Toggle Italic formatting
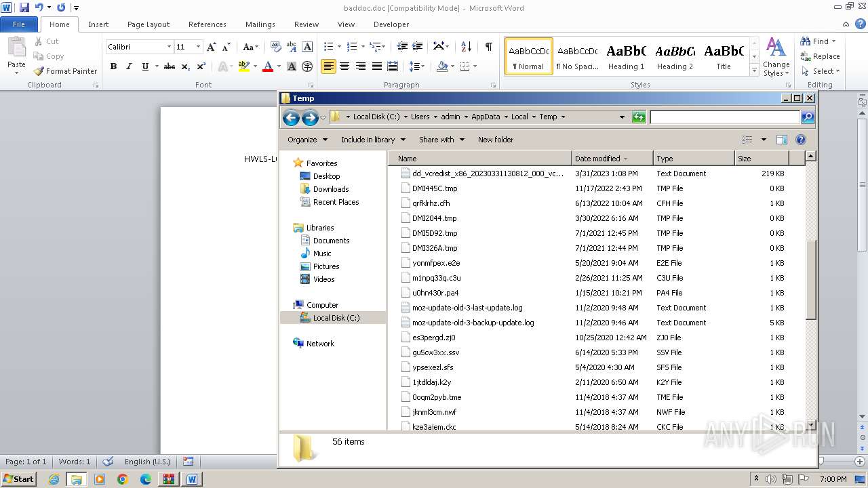Viewport: 868px width, 488px height. [129, 66]
